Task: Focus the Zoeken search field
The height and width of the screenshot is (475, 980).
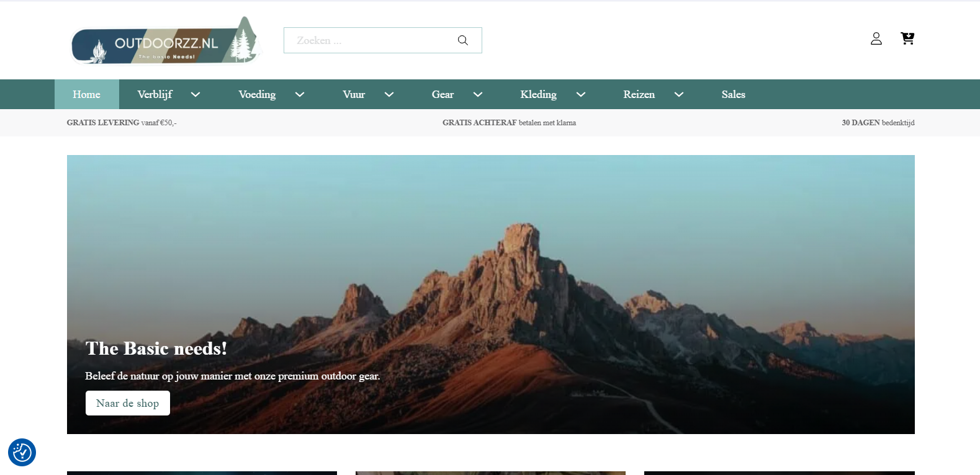Action: point(369,40)
